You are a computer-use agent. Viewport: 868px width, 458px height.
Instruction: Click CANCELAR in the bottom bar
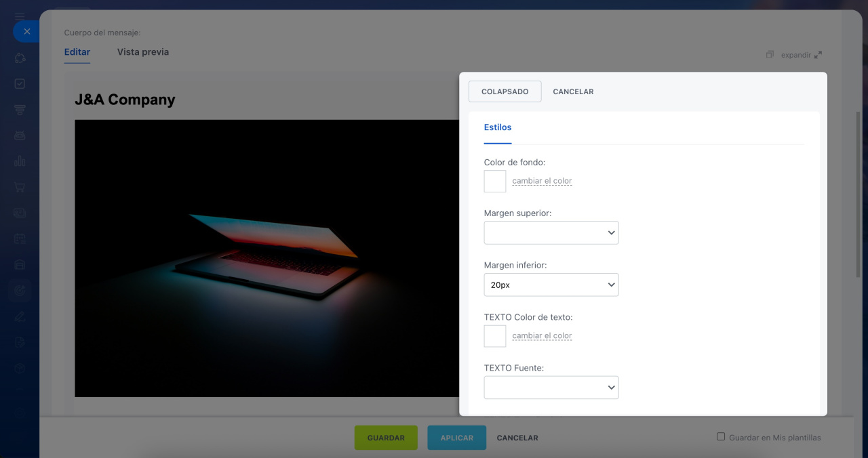coord(517,438)
